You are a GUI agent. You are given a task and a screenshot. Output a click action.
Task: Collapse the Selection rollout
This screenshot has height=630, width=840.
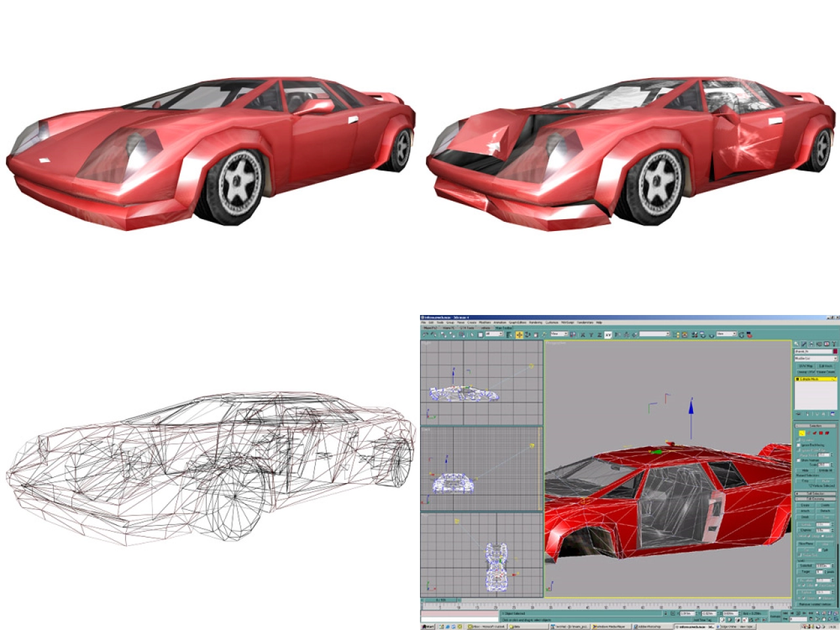(816, 426)
